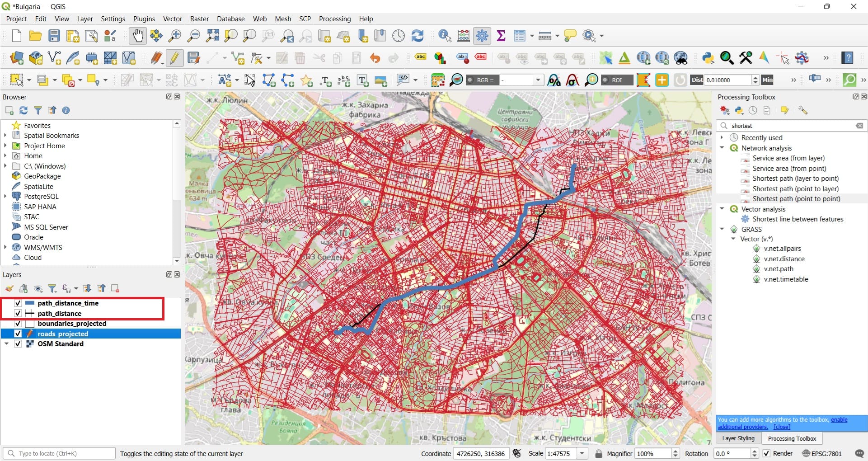Open Processing Toolbox options wrench icon
Screen dimensions: 868x461
point(802,110)
